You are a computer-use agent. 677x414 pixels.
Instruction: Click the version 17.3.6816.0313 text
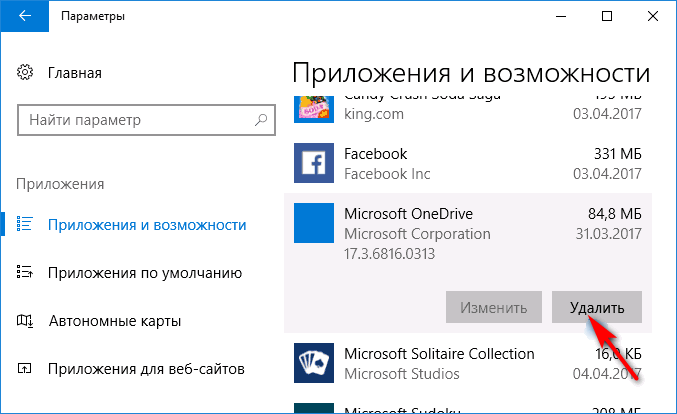tap(389, 253)
